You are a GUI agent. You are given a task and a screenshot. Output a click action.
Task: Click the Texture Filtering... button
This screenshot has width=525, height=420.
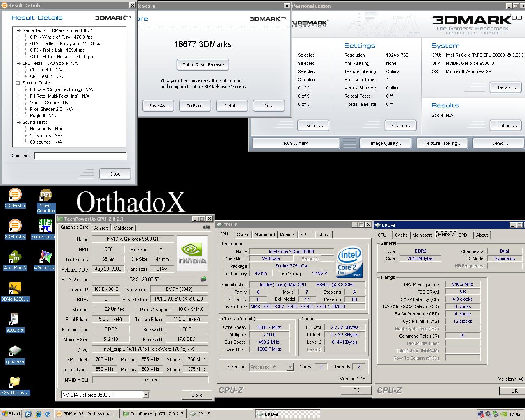click(443, 143)
